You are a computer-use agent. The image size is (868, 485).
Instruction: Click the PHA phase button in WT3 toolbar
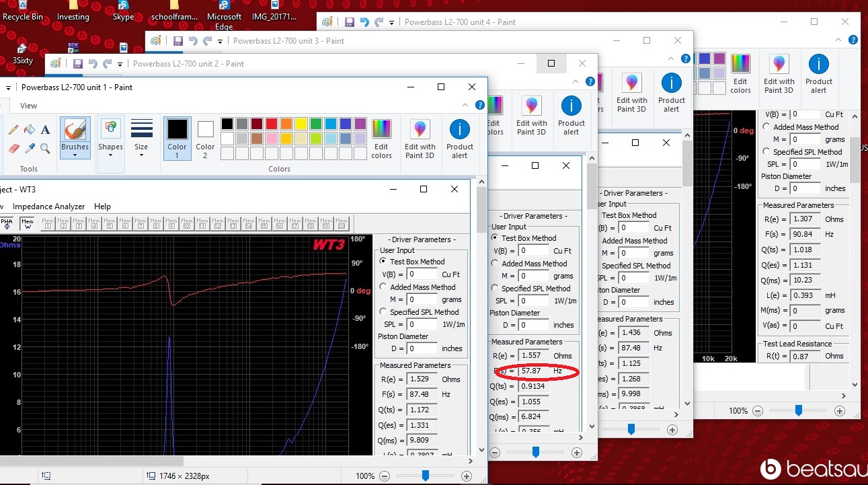(x=7, y=223)
